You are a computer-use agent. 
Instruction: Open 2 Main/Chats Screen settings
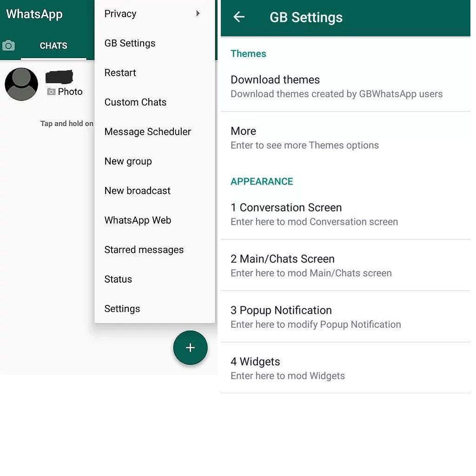345,265
